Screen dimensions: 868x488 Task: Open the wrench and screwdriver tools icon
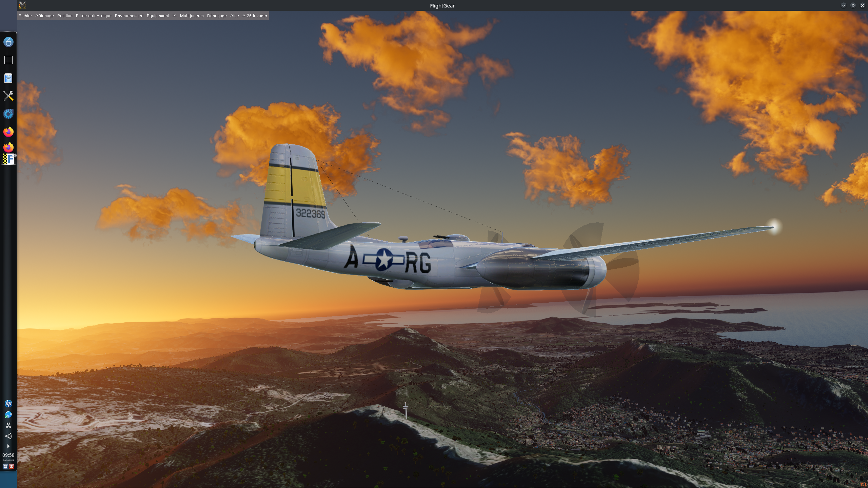coord(8,96)
